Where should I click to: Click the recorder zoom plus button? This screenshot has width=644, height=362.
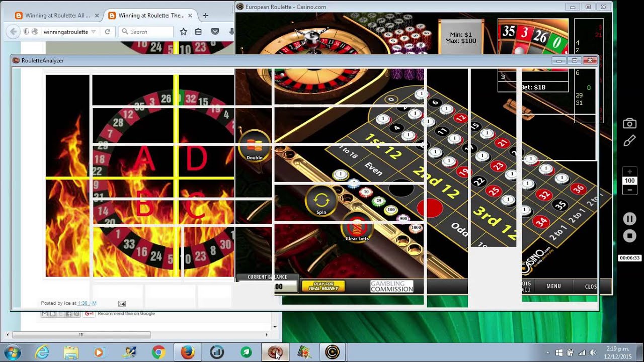(629, 172)
